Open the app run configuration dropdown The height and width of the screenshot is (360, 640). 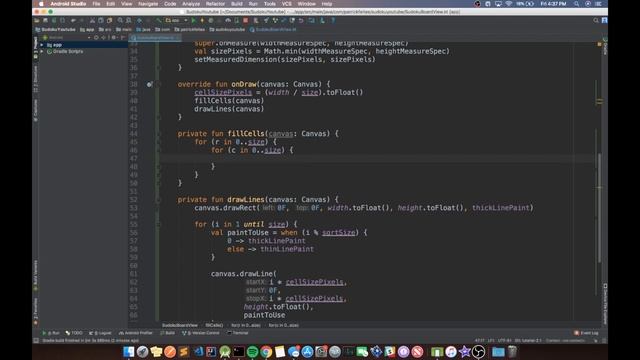click(x=176, y=20)
